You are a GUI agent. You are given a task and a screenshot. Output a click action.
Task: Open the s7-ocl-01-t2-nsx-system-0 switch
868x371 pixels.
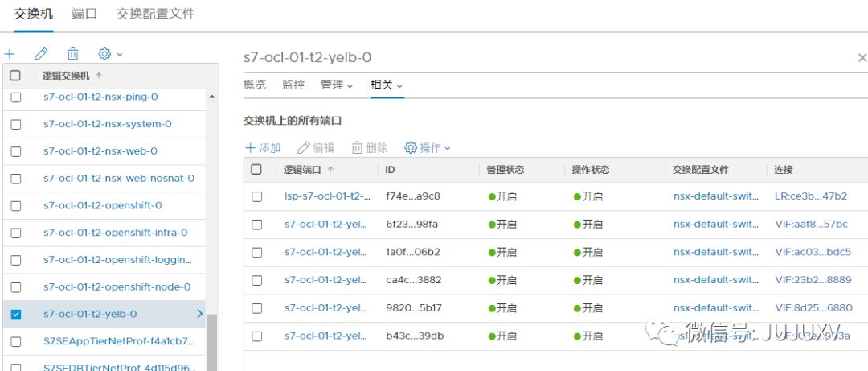coord(108,124)
